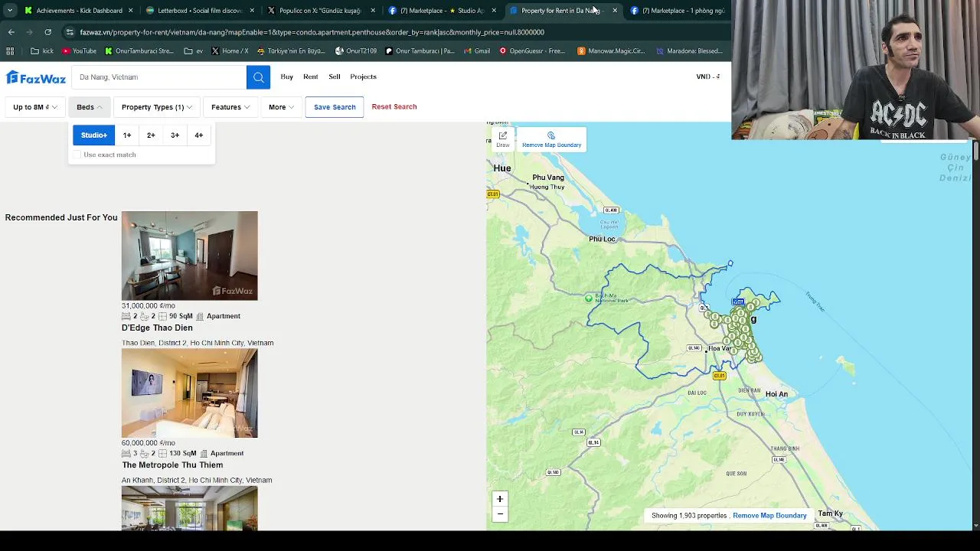Open the OnurTamburaci Stre... bookmark

pyautogui.click(x=139, y=51)
